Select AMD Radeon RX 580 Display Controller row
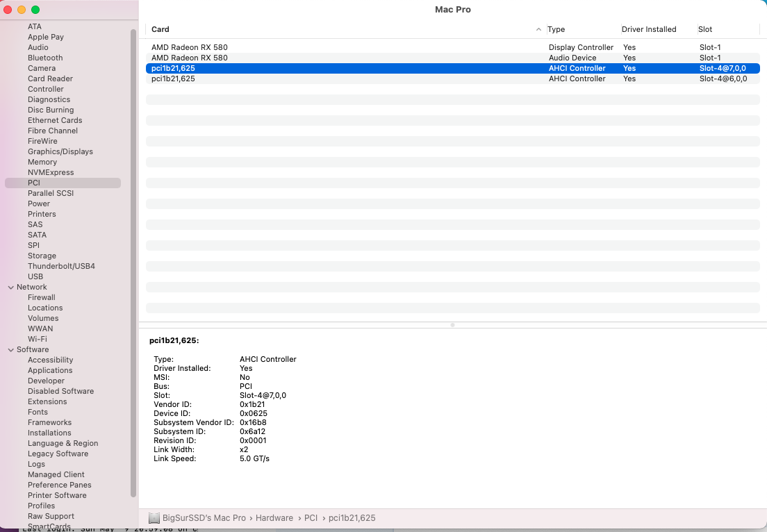Image resolution: width=767 pixels, height=532 pixels. pyautogui.click(x=452, y=47)
